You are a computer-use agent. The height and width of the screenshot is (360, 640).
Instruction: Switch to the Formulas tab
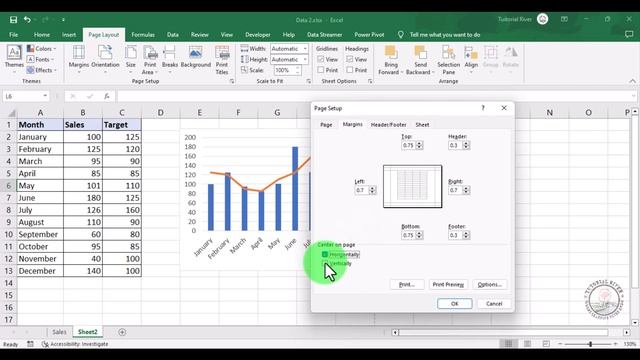pyautogui.click(x=143, y=35)
